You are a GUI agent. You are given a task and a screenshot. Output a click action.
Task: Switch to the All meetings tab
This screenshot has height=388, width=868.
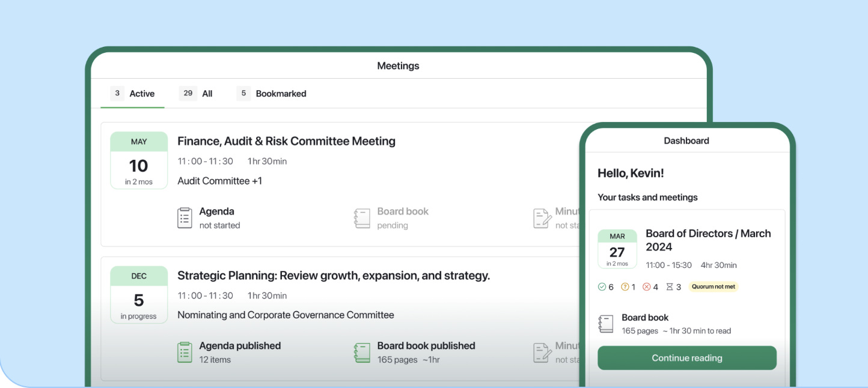[x=197, y=94]
